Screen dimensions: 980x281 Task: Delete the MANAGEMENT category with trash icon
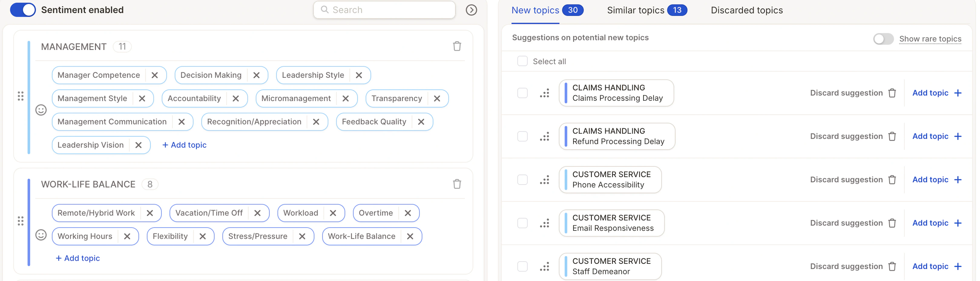[x=457, y=46]
